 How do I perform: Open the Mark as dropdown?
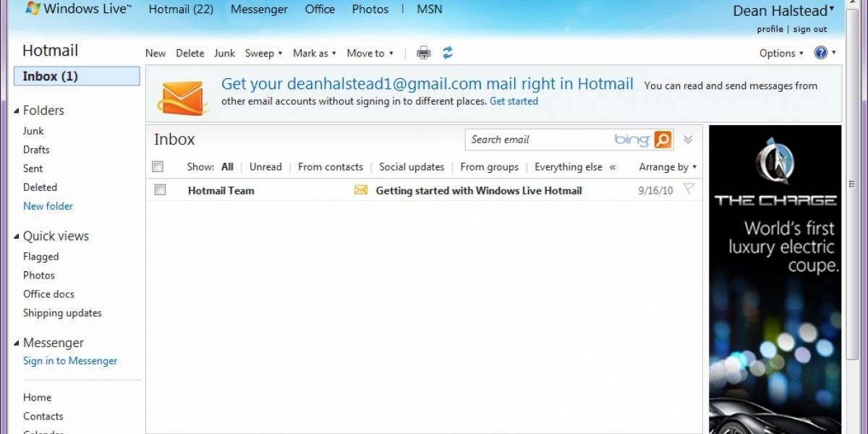coord(314,53)
